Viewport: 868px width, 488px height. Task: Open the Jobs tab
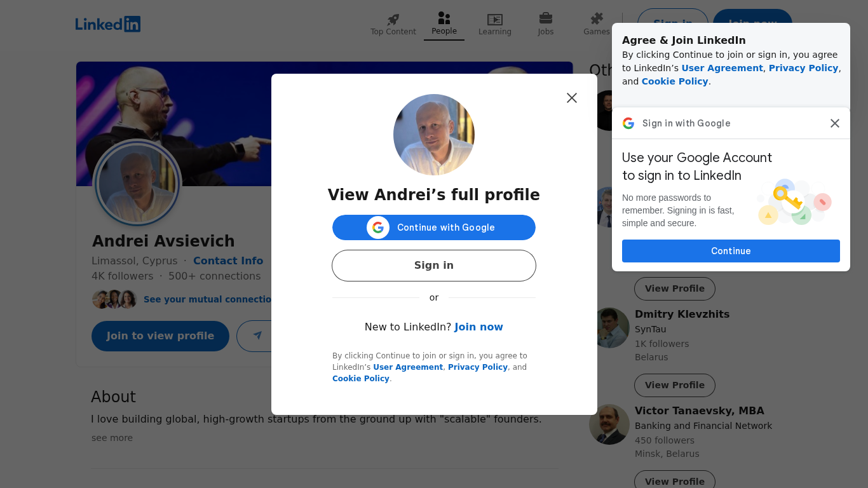[546, 24]
